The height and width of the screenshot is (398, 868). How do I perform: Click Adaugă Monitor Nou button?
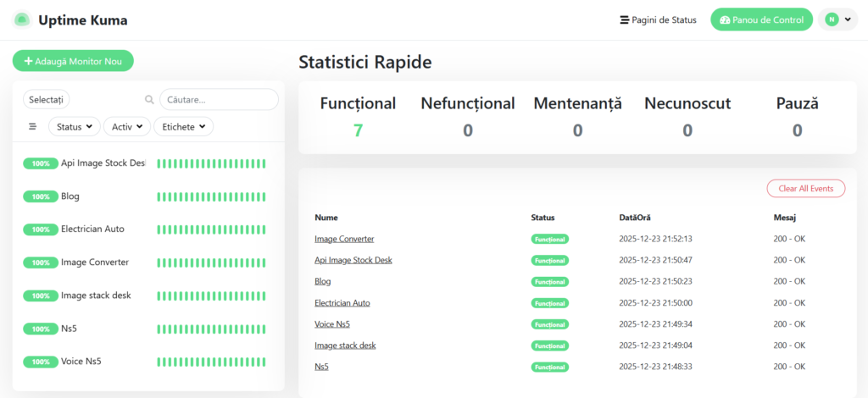tap(73, 61)
